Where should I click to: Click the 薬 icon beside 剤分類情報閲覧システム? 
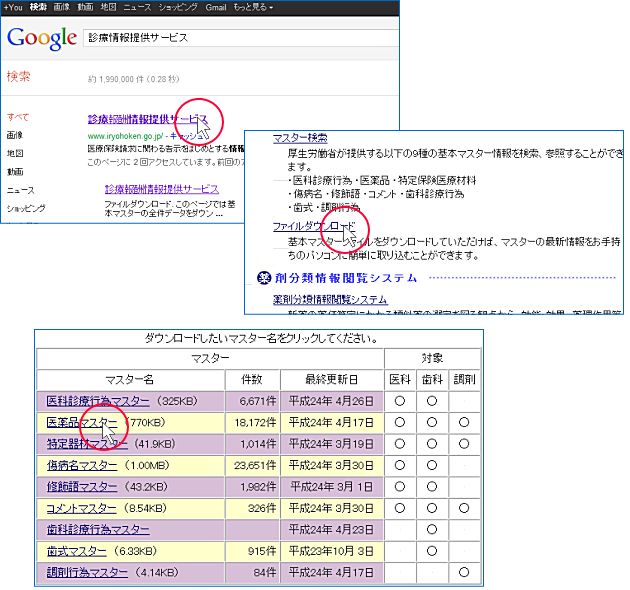pyautogui.click(x=264, y=277)
